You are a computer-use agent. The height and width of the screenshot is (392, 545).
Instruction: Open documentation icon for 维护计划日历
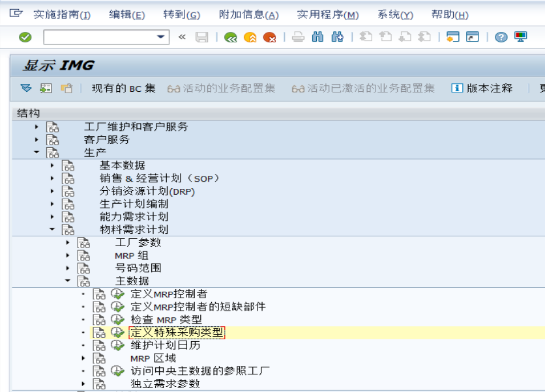(x=99, y=346)
